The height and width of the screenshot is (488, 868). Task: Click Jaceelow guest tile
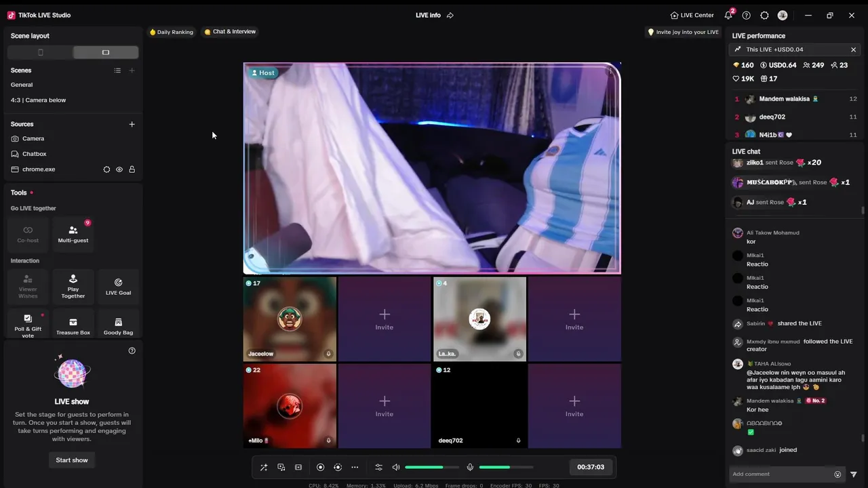290,319
